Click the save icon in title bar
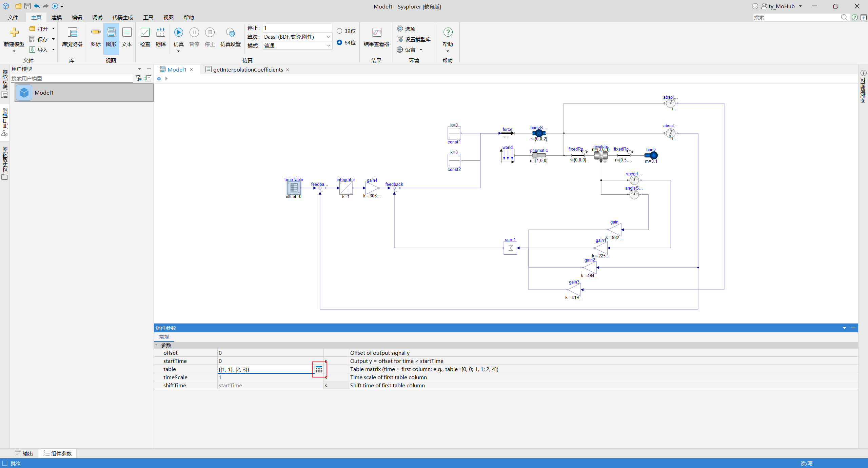 click(x=27, y=6)
